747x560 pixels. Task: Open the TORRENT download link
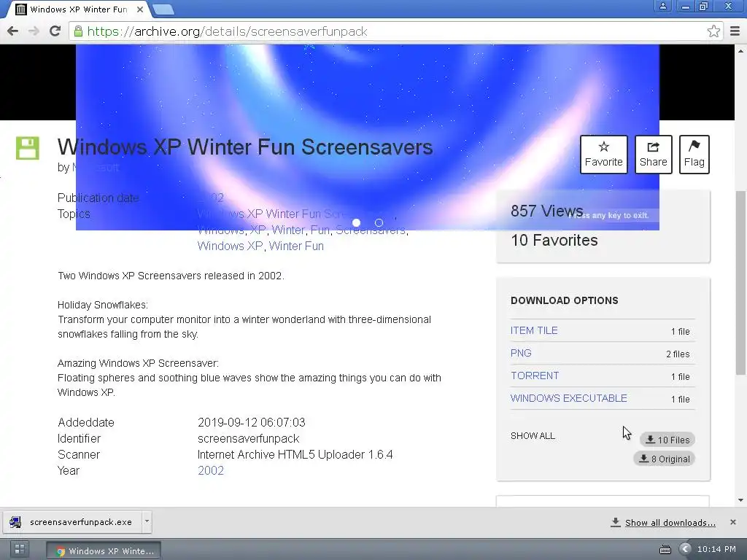click(x=535, y=376)
